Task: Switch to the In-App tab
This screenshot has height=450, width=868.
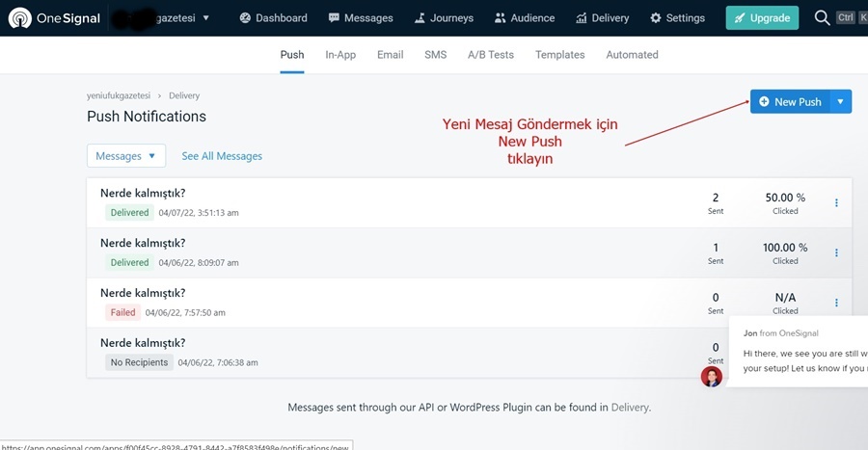Action: pos(340,55)
